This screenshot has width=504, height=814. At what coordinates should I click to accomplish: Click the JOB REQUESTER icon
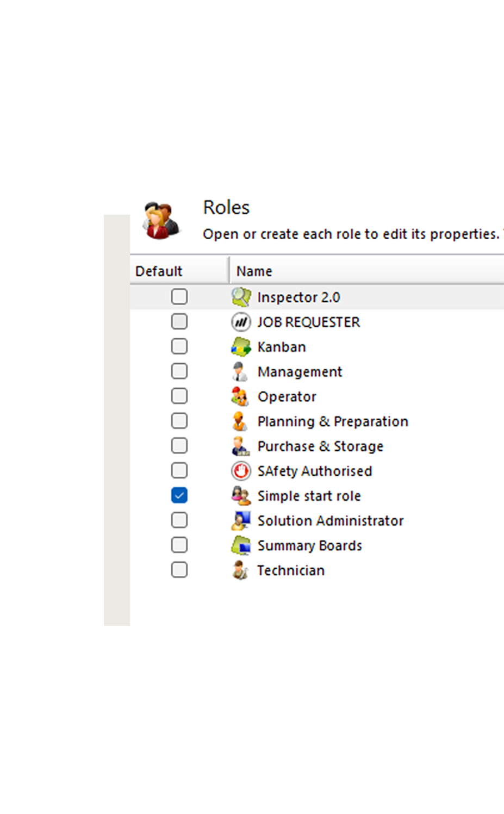241,322
